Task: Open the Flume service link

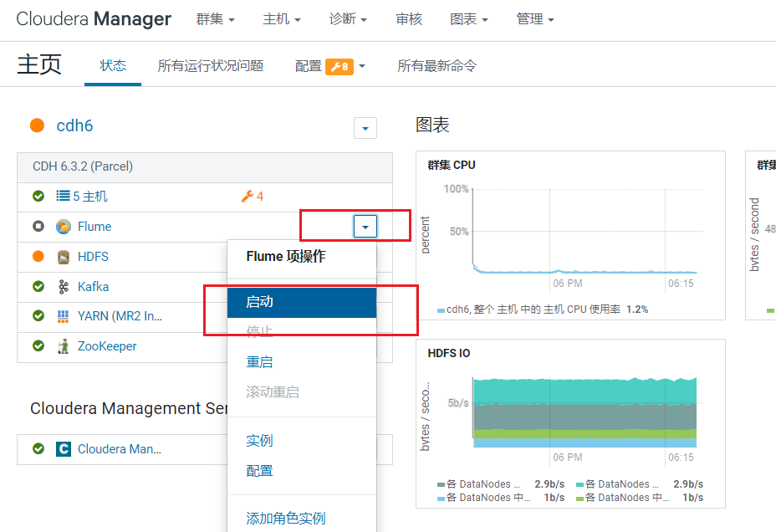Action: pyautogui.click(x=94, y=227)
